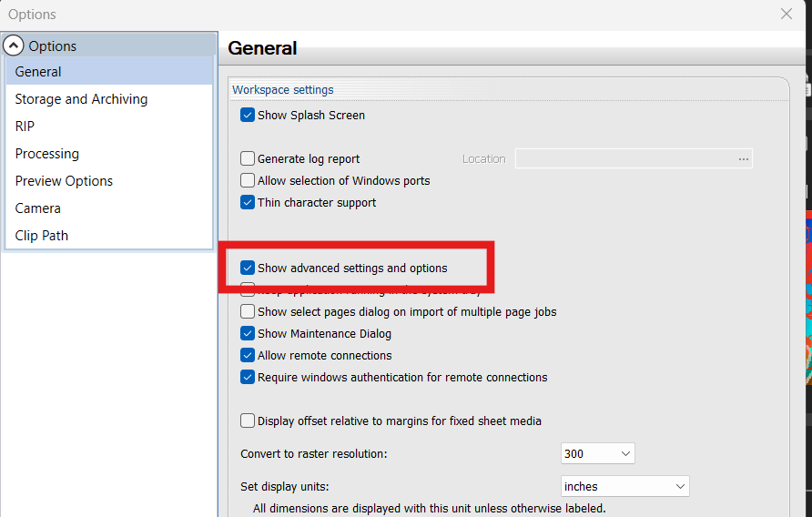Toggle Thin character support checkbox
The height and width of the screenshot is (517, 812).
pos(248,202)
